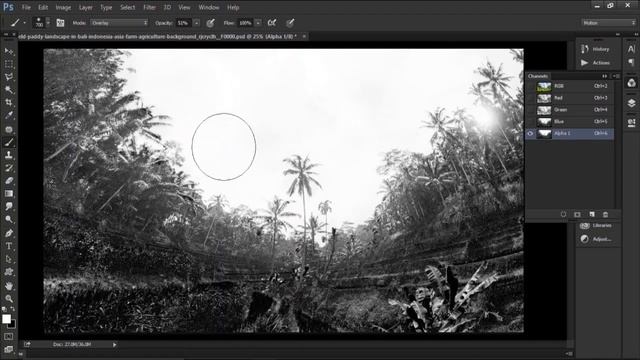Toggle pressure for size

pyautogui.click(x=290, y=23)
